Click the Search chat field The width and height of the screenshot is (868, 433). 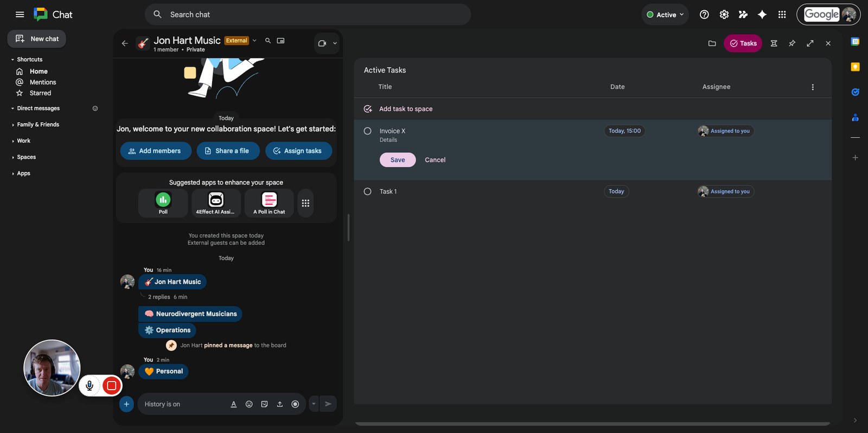(308, 15)
